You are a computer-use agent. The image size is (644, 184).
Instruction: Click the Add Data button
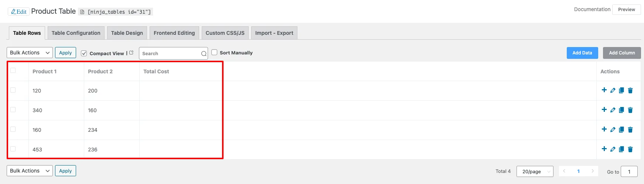click(x=582, y=53)
